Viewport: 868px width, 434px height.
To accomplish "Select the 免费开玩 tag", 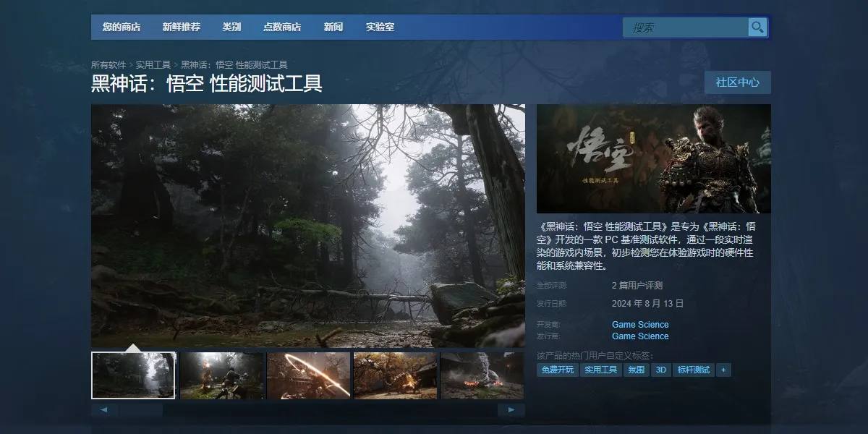I will pyautogui.click(x=557, y=370).
